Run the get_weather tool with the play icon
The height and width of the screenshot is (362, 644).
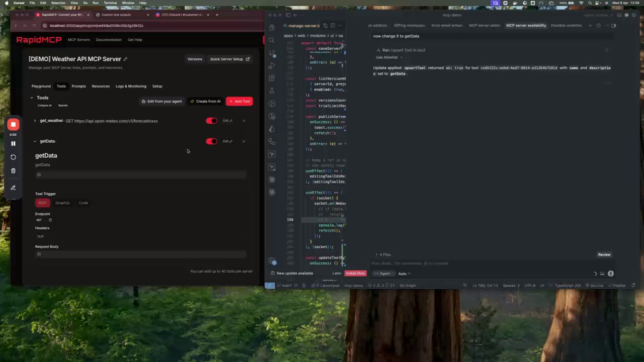point(244,121)
